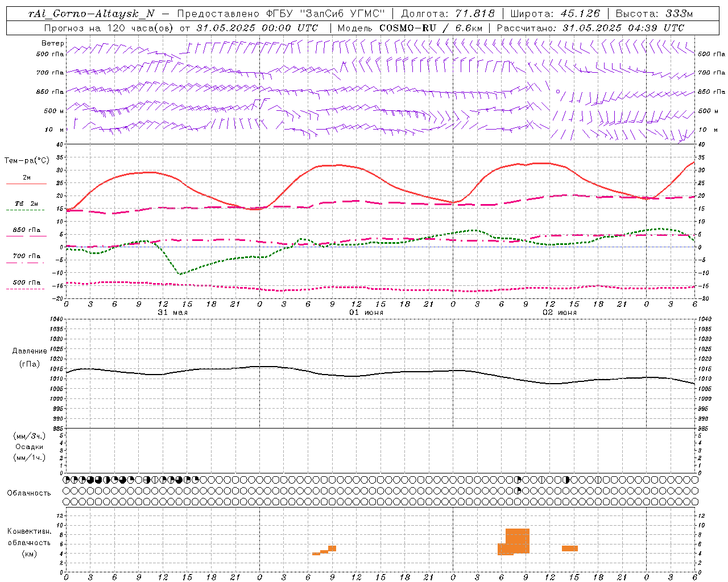Click the dotted pink line under the 500 гПа legend
Image resolution: width=728 pixels, height=582 pixels.
(25, 289)
